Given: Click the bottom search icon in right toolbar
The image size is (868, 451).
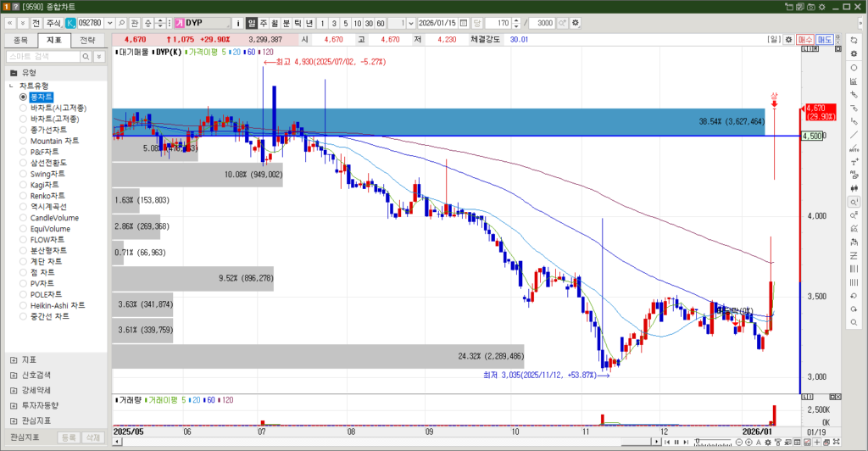Looking at the screenshot, I should click(x=854, y=323).
